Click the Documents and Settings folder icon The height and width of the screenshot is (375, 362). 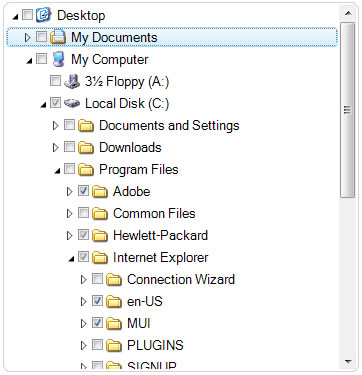click(x=86, y=125)
